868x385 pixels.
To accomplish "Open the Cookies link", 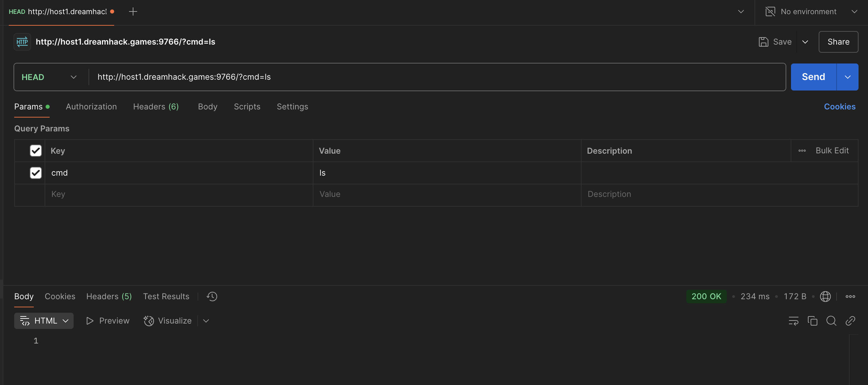I will (840, 106).
